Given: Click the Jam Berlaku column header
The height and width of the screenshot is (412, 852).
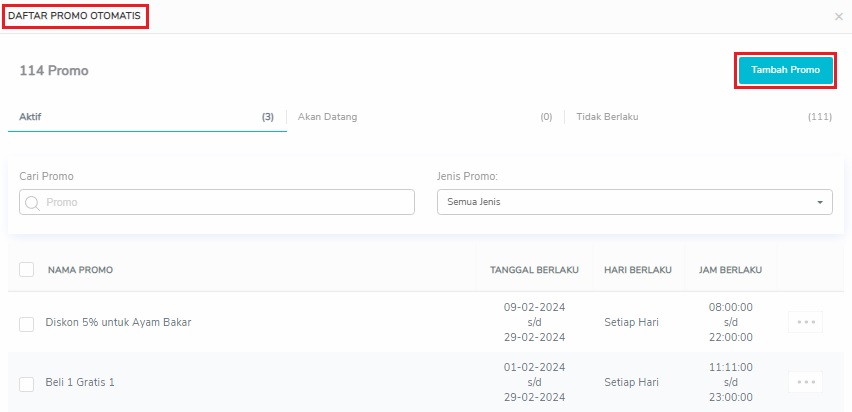Looking at the screenshot, I should [730, 270].
